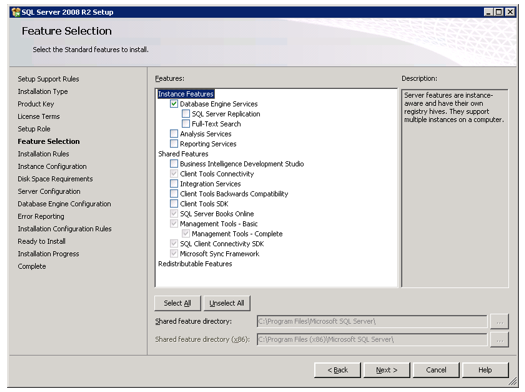Select Setup Role step

coord(34,129)
